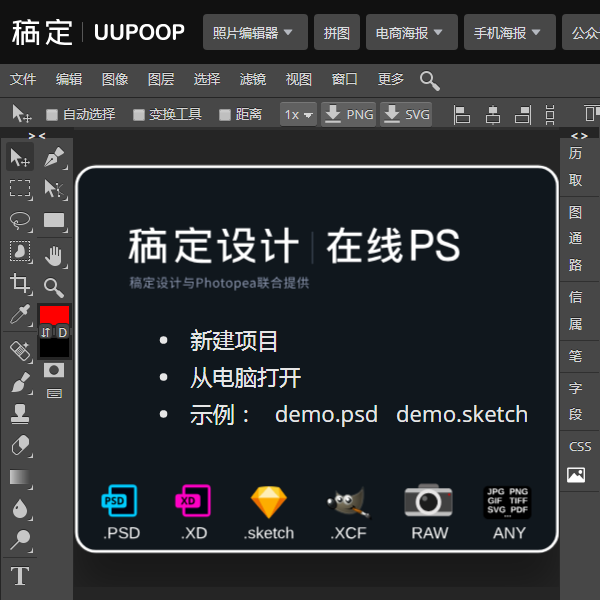This screenshot has width=600, height=600.
Task: Toggle Quick Mask mode icon
Action: [x=54, y=370]
